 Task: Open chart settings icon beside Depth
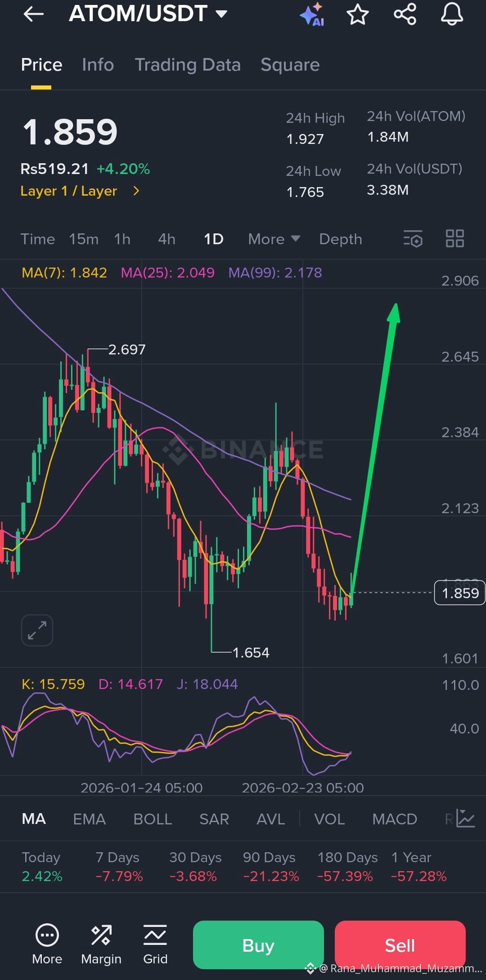tap(413, 239)
